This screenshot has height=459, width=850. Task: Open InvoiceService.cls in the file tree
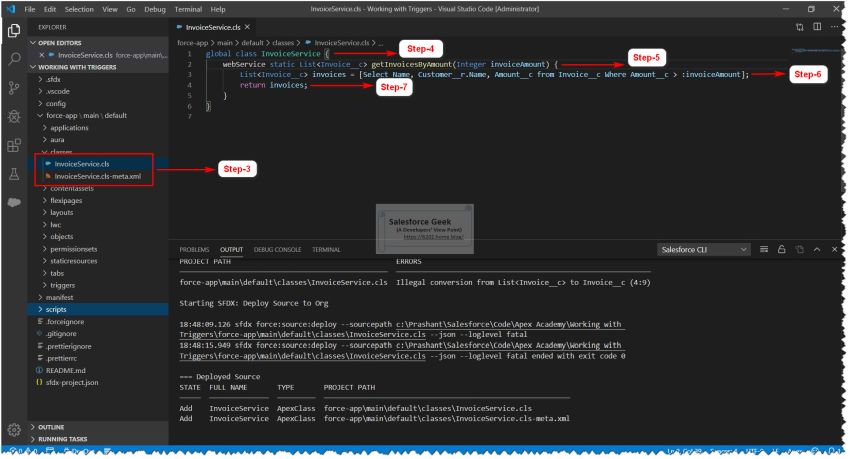(81, 164)
